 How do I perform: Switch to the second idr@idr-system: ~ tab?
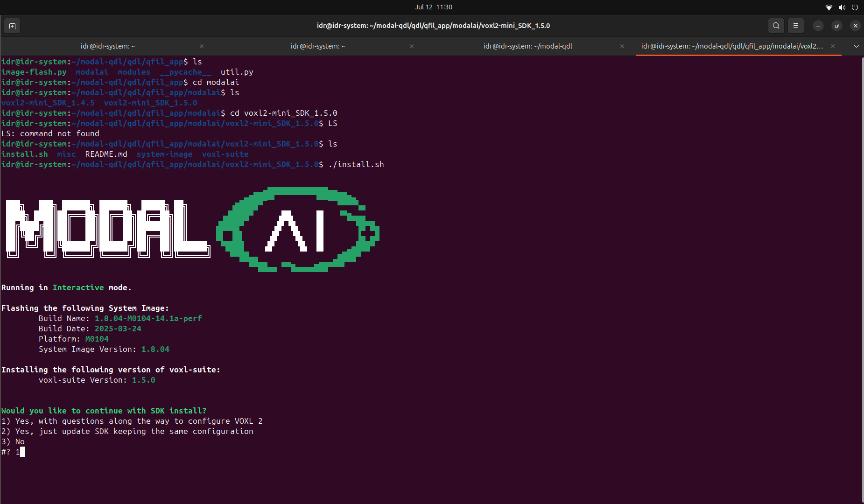318,46
